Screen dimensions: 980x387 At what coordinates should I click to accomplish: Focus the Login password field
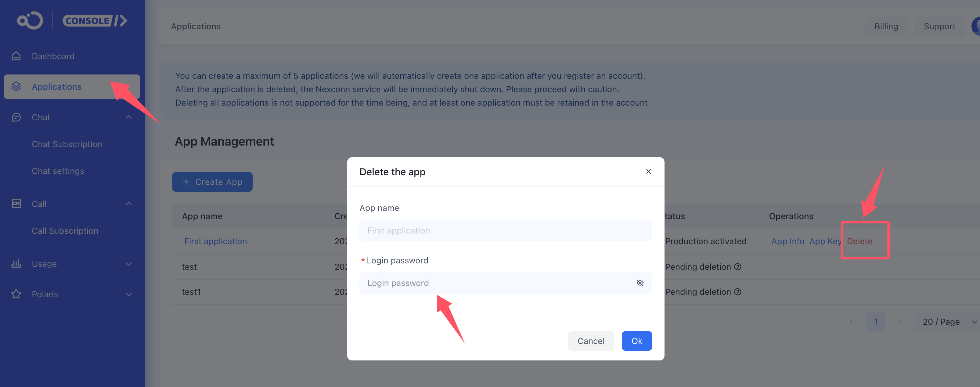pyautogui.click(x=495, y=283)
